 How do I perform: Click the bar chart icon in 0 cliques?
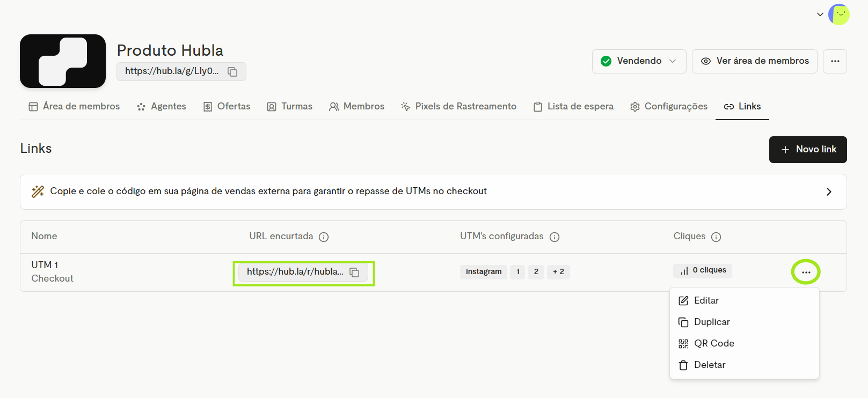point(684,271)
